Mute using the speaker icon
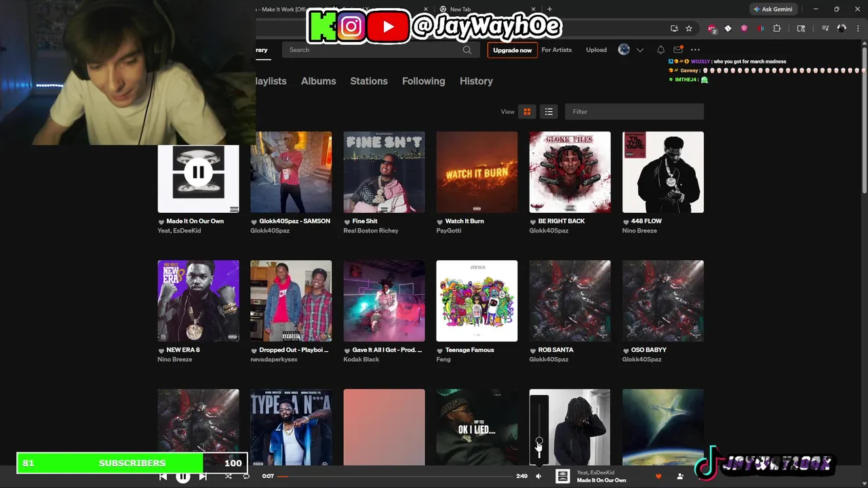The width and height of the screenshot is (868, 488). tap(538, 476)
